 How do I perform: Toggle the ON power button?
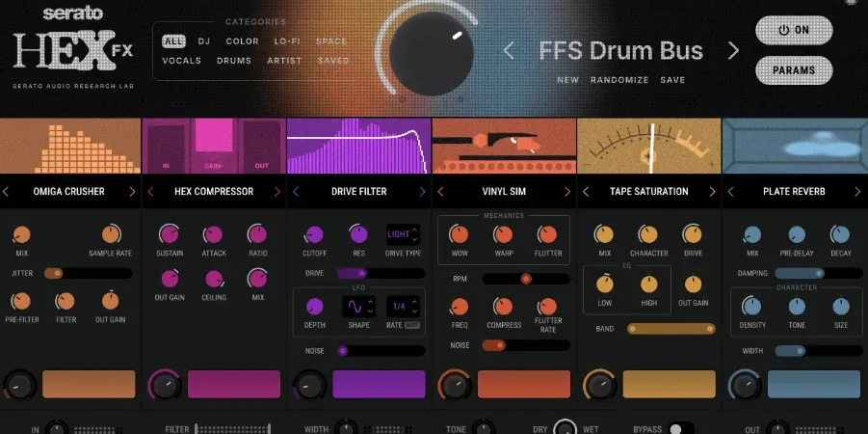coord(794,31)
